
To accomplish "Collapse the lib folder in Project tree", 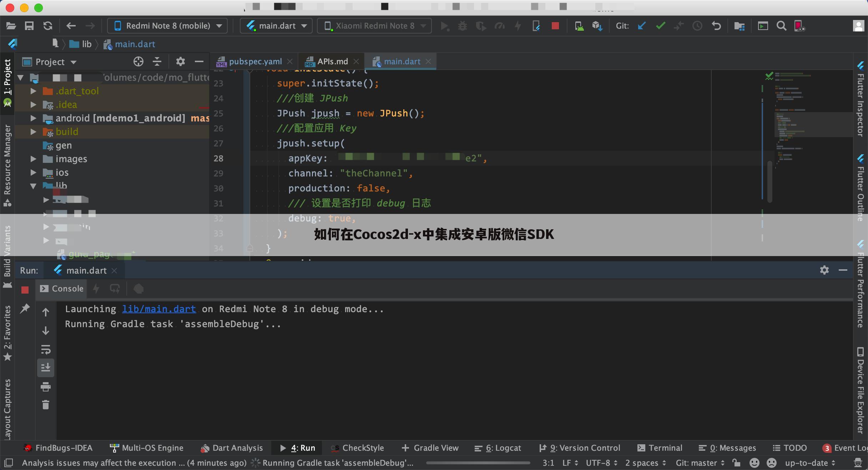I will click(x=34, y=186).
